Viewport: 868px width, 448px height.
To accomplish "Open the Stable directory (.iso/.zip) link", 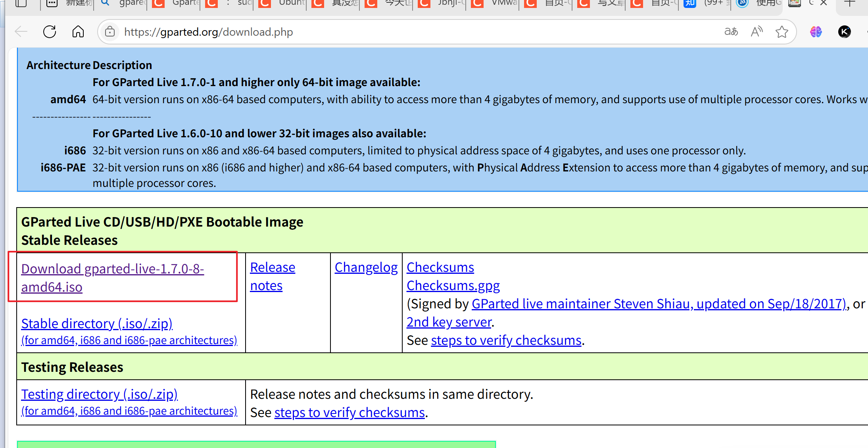I will [x=97, y=323].
